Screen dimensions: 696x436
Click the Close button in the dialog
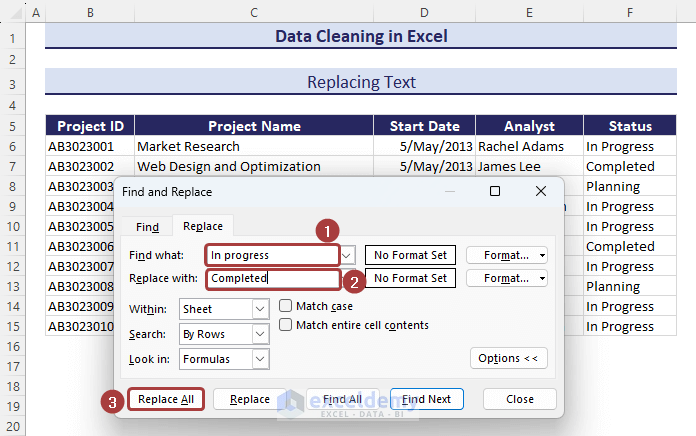(x=519, y=399)
